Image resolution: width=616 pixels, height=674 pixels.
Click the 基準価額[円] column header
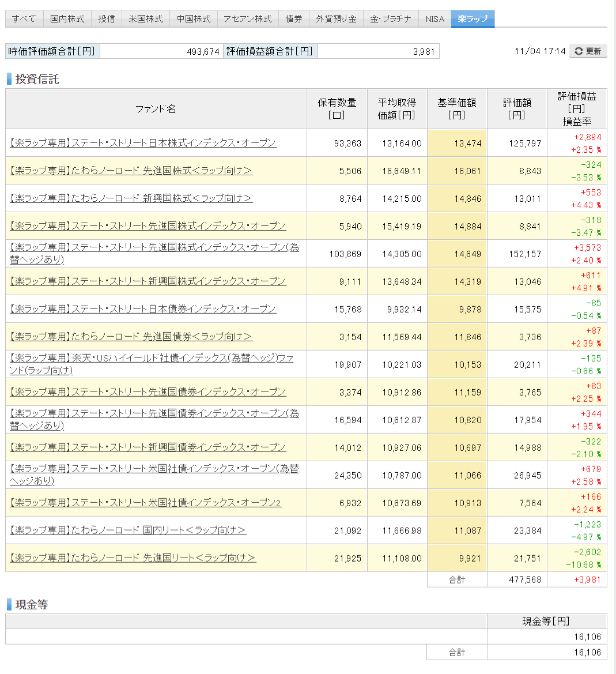click(x=457, y=109)
